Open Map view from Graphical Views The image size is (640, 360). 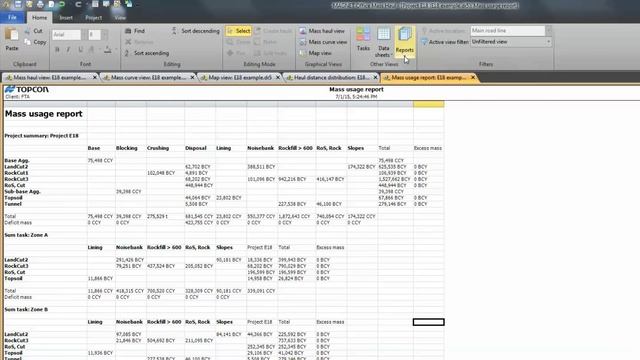tap(316, 53)
